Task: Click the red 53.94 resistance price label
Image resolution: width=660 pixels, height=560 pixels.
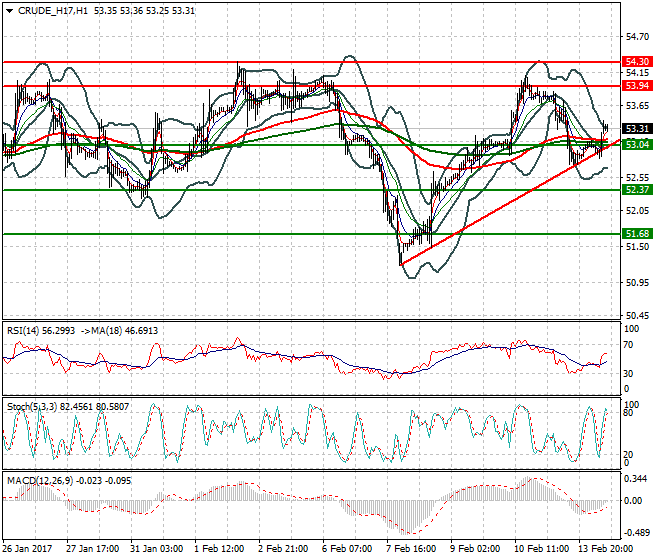Action: tap(637, 86)
